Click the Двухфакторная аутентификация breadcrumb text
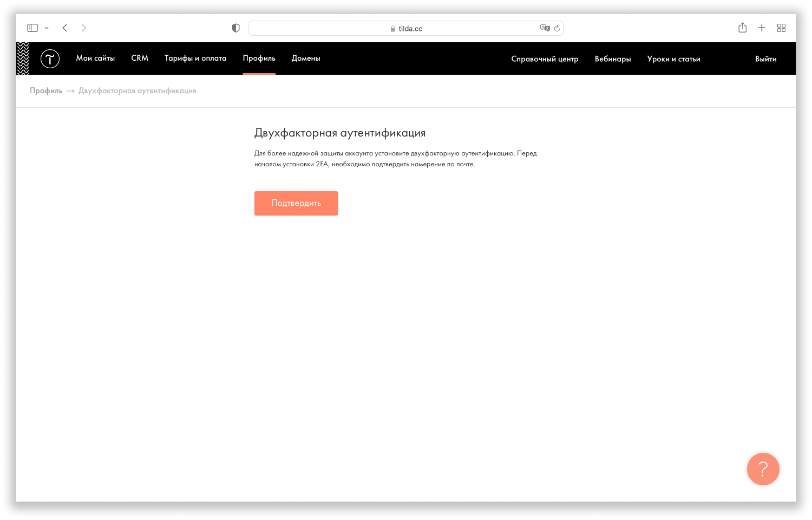Screen dimensions: 812x520 137,90
